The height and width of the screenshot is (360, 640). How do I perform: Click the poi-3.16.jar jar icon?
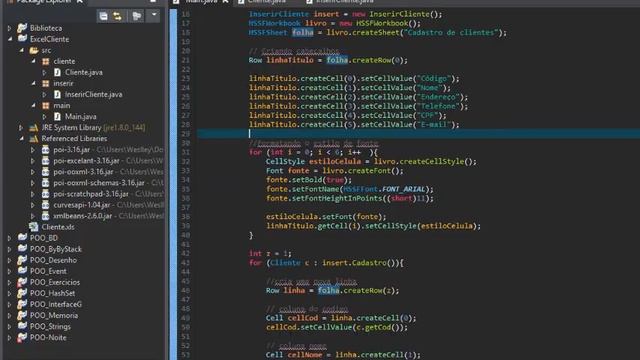(45, 150)
